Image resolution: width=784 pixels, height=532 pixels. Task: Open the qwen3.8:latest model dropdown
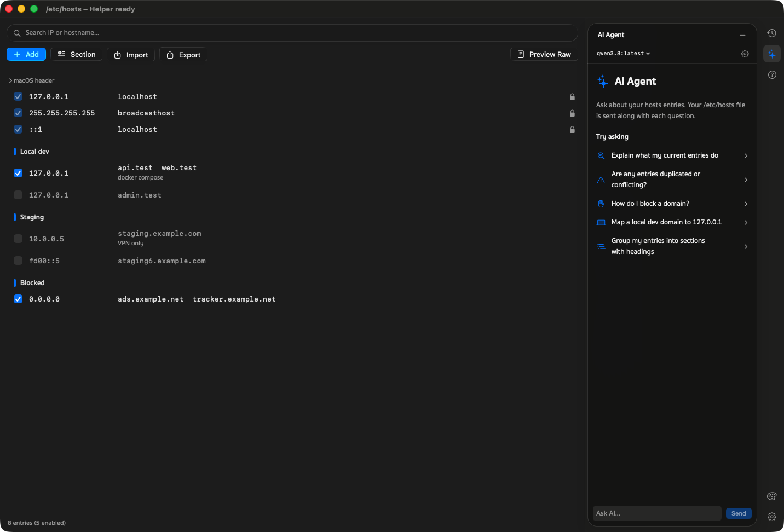pyautogui.click(x=623, y=54)
